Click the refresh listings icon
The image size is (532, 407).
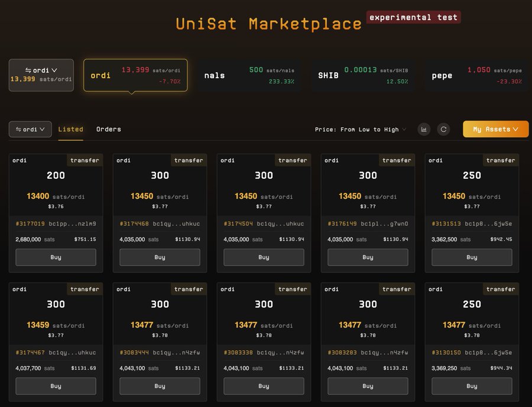[443, 130]
